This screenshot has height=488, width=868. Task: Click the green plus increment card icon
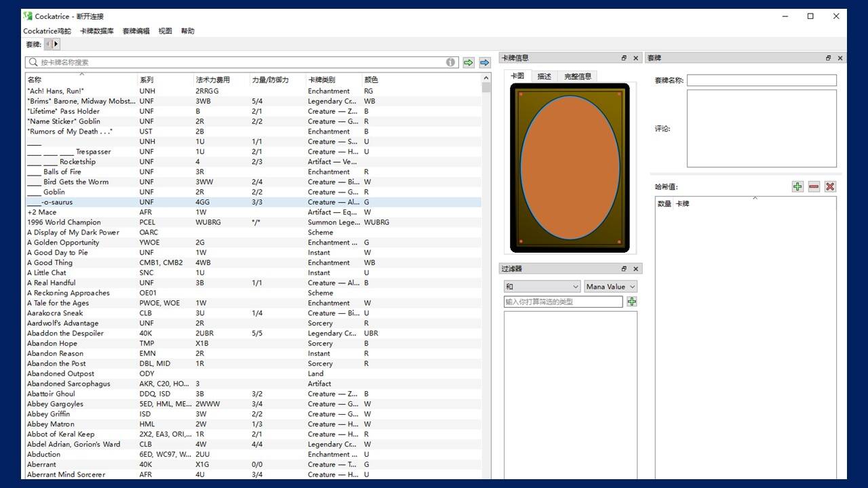797,186
